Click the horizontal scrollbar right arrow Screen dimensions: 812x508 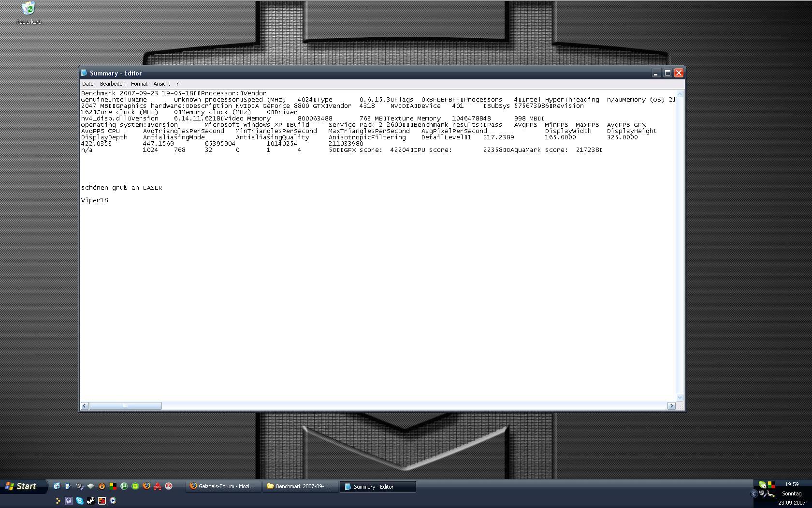[671, 406]
